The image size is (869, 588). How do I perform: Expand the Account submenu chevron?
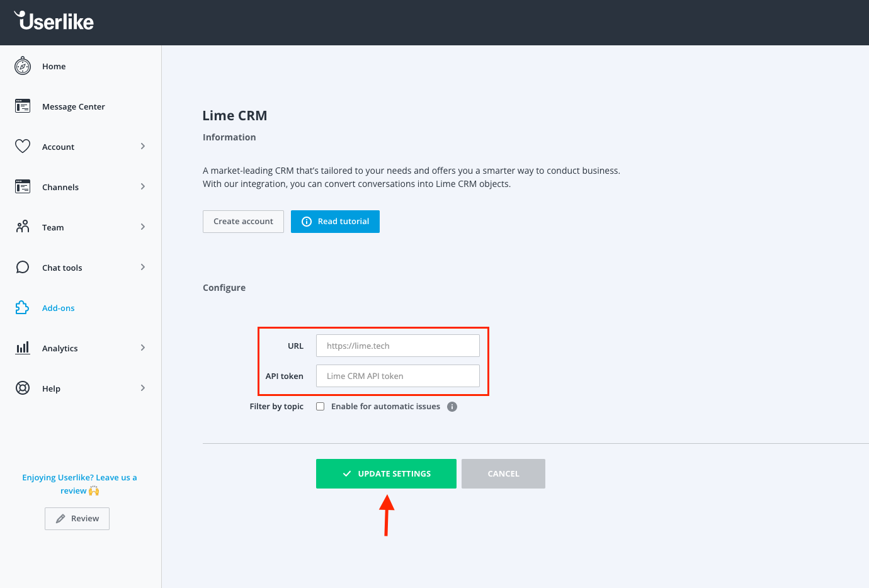pos(143,147)
